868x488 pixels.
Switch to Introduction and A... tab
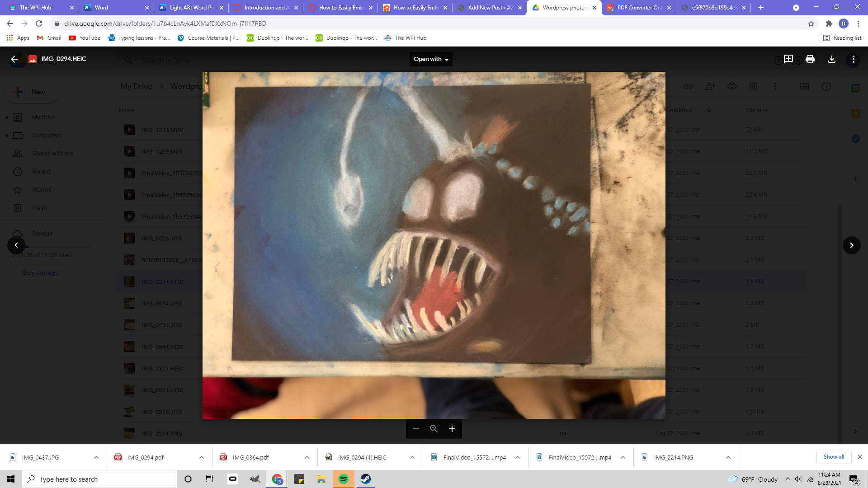[264, 8]
